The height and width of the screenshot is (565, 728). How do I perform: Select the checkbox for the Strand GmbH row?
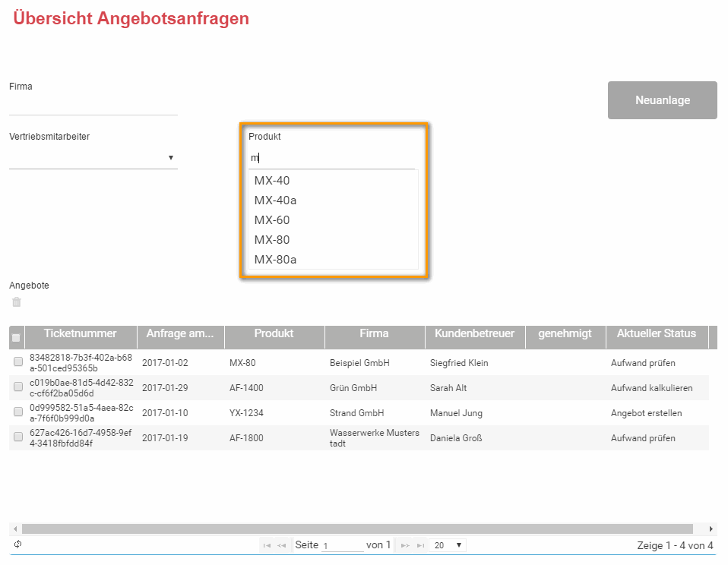18,412
